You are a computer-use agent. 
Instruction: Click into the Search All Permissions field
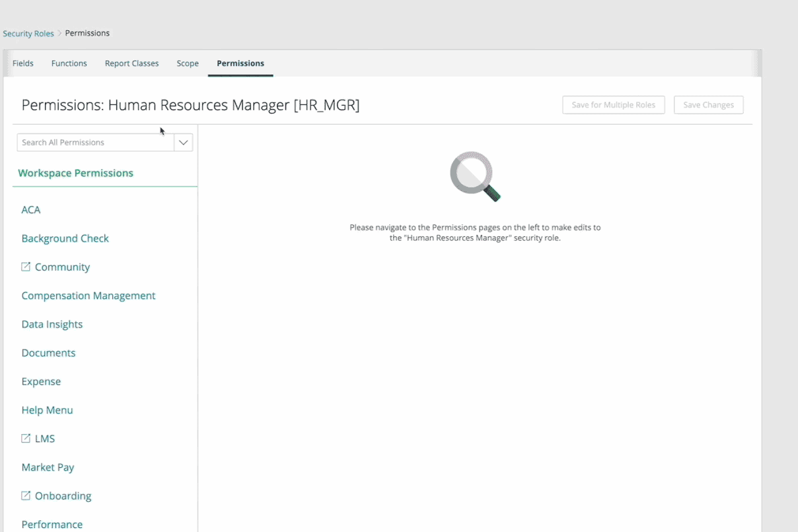[x=95, y=143]
